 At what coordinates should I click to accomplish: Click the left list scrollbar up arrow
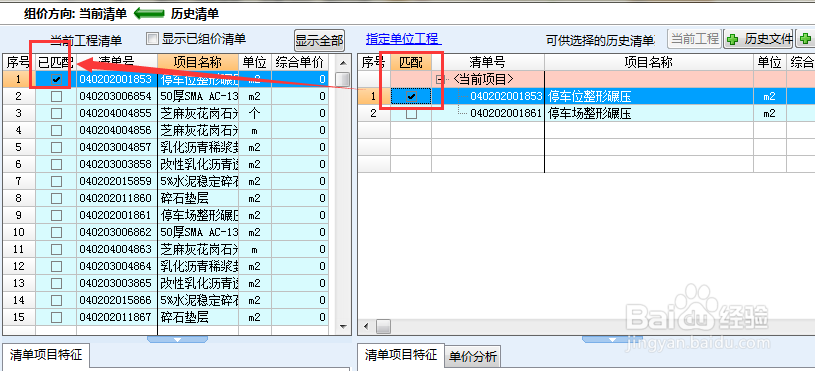pyautogui.click(x=343, y=63)
